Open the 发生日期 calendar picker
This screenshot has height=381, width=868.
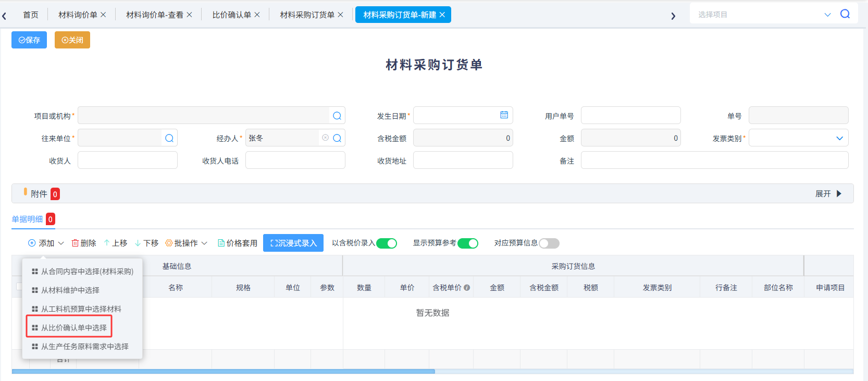click(504, 115)
